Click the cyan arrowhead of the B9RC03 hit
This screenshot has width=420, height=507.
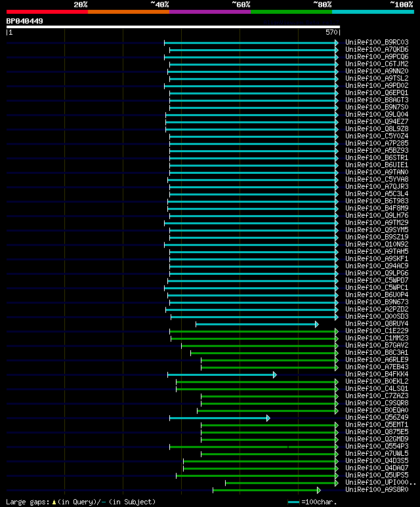point(337,43)
